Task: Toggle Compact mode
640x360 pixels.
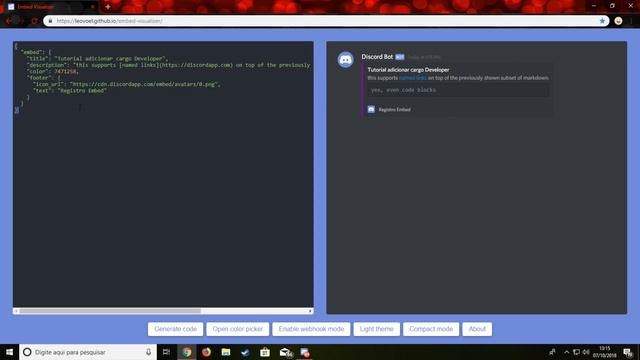Action: [431, 329]
